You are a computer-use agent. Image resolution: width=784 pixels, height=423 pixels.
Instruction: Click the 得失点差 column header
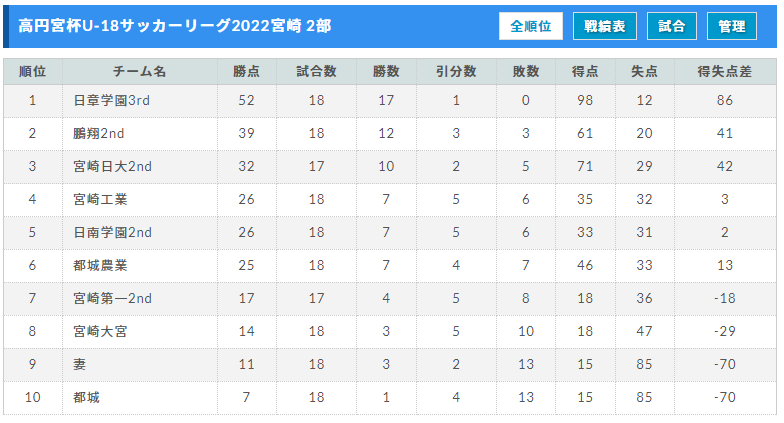point(724,72)
